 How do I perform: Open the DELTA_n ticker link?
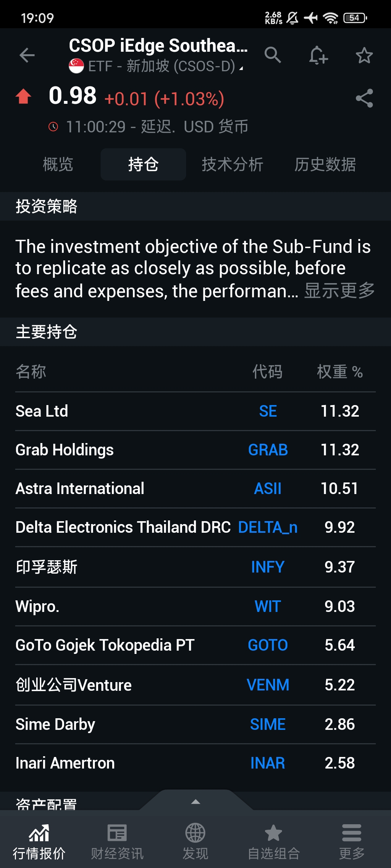point(268,527)
